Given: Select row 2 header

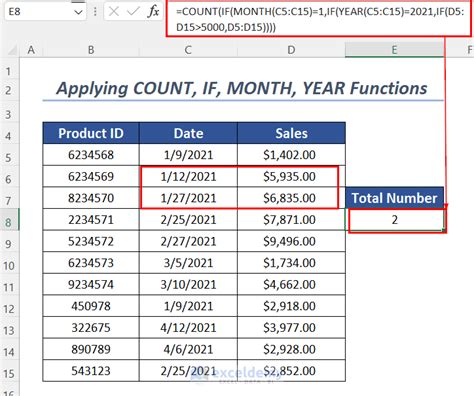Looking at the screenshot, I should coord(9,90).
